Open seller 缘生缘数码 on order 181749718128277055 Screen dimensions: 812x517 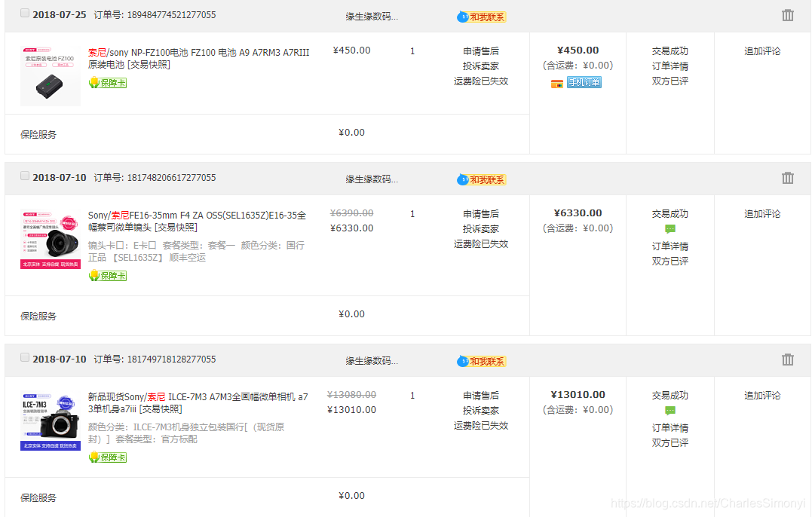[x=372, y=361]
